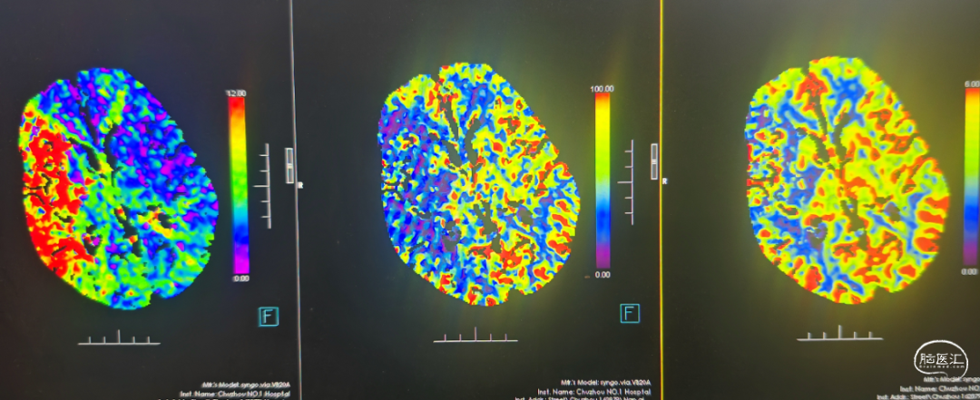The image size is (980, 400).
Task: Select the 100.00 maximum value on middle color bar
Action: (602, 89)
